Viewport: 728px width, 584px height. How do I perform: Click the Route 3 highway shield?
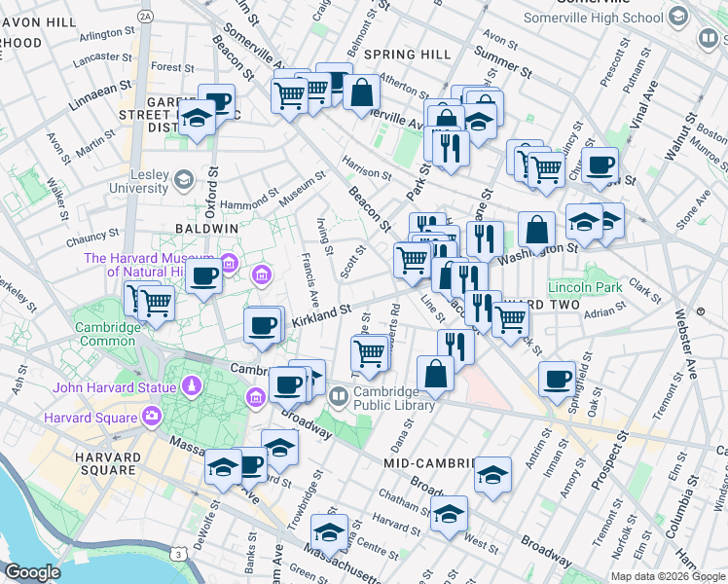point(179,554)
